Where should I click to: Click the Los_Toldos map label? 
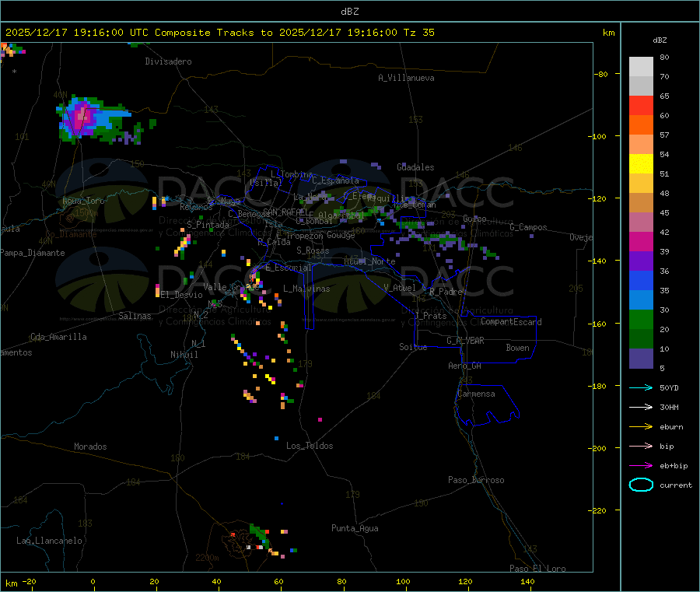(x=310, y=446)
